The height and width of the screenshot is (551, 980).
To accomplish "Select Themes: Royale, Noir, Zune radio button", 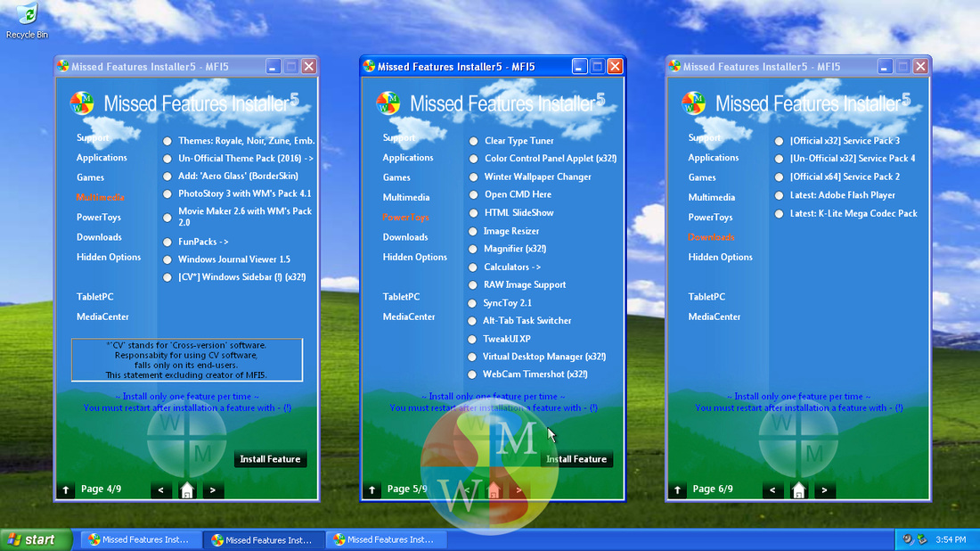I will click(167, 142).
